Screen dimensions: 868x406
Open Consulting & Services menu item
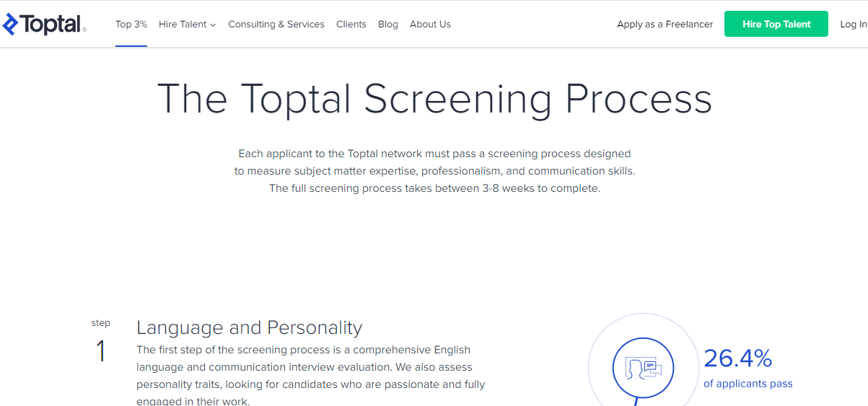(x=276, y=25)
